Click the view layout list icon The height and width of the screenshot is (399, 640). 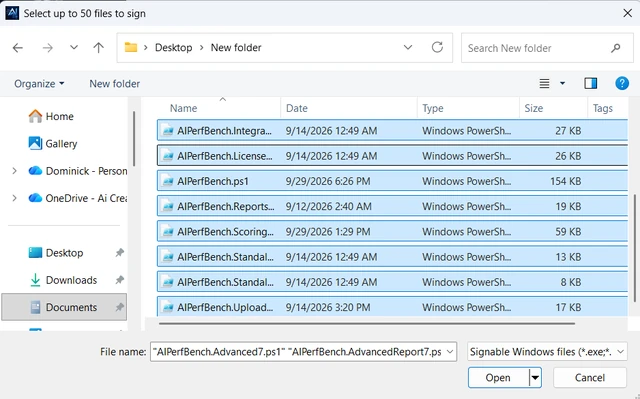click(544, 84)
